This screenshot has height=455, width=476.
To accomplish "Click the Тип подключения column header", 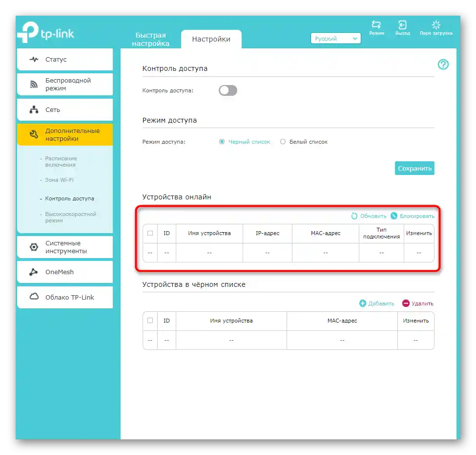I will pyautogui.click(x=382, y=233).
